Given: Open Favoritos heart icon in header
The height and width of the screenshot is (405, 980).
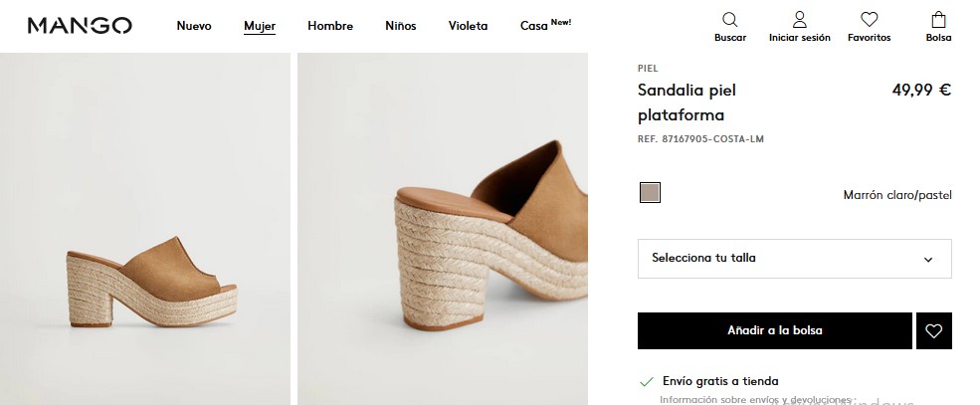Looking at the screenshot, I should coord(869,19).
